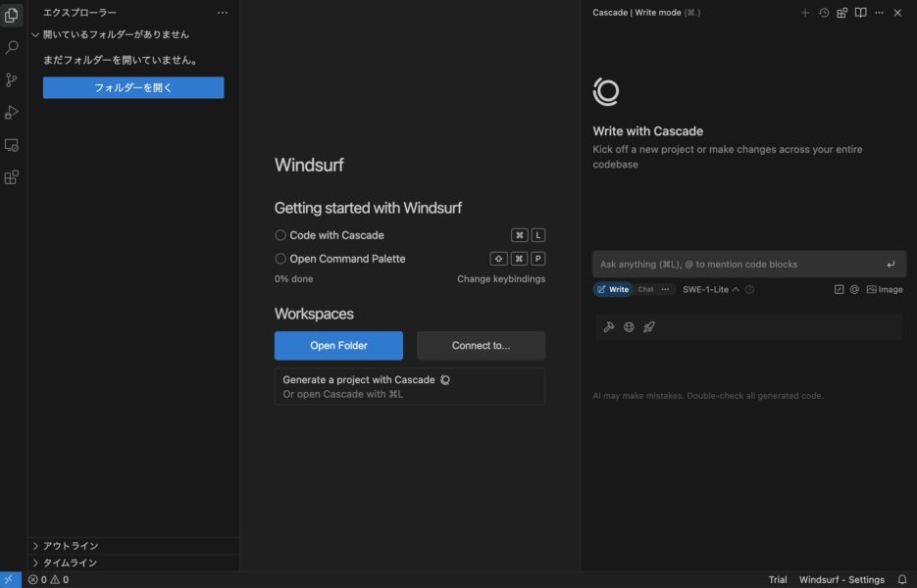Close the Cascade panel

(897, 13)
